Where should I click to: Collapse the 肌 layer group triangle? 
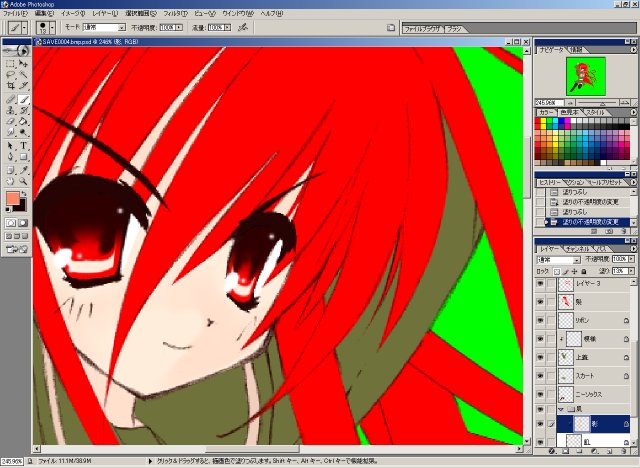coord(562,409)
